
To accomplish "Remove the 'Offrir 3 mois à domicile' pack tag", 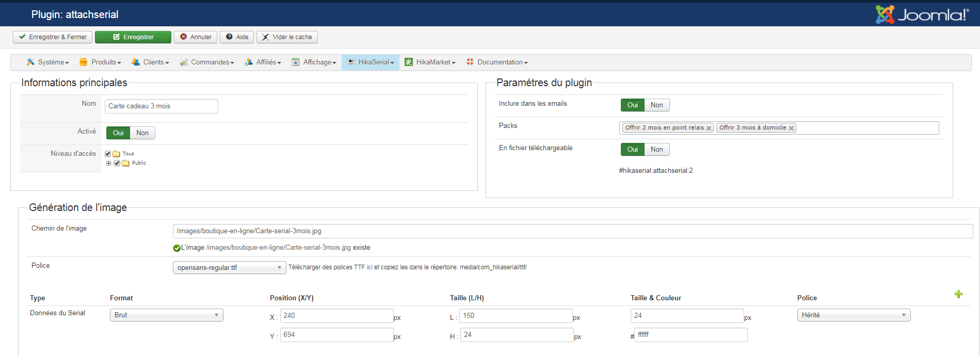I will click(x=791, y=128).
